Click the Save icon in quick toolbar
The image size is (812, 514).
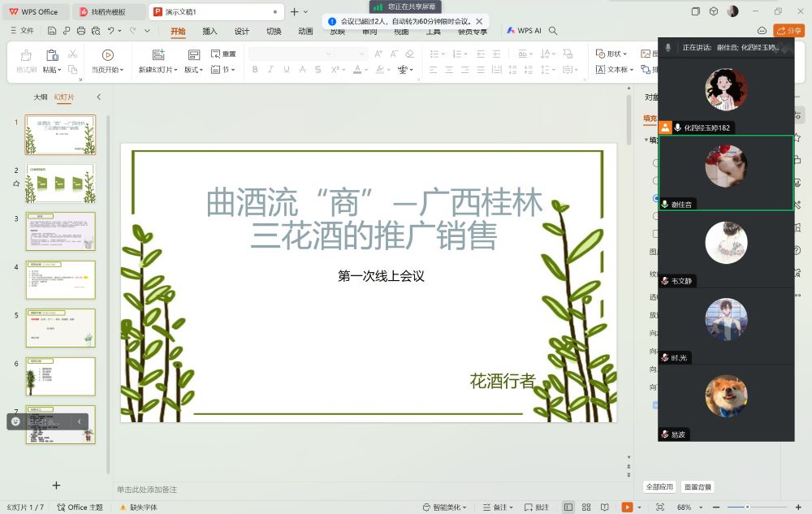52,31
